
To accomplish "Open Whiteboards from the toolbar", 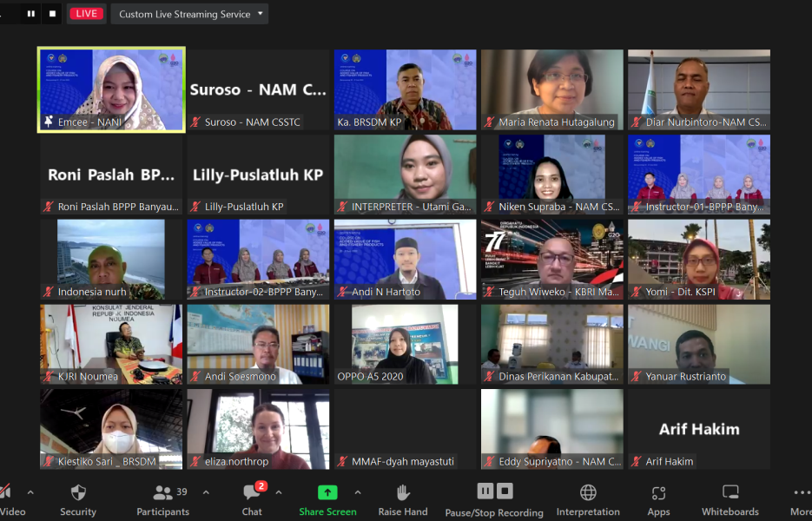I will point(729,499).
